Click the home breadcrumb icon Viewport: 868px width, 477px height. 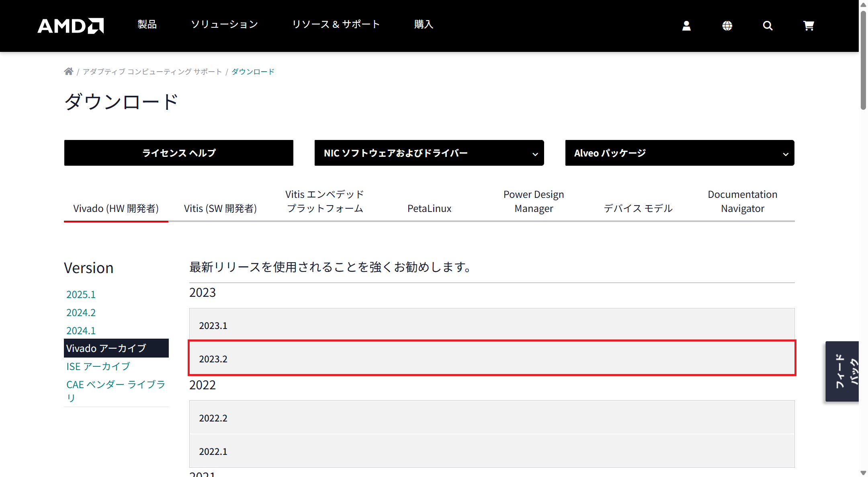click(69, 72)
